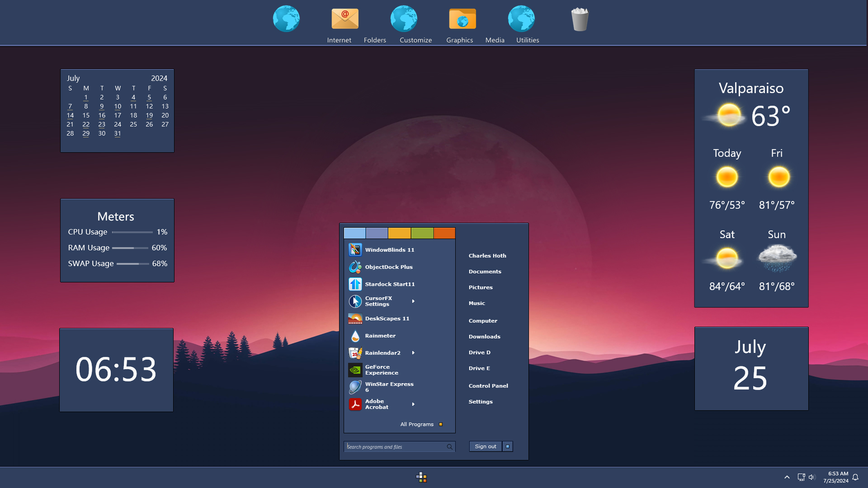Launch DeskScapes 11
868x488 pixels.
pos(387,319)
